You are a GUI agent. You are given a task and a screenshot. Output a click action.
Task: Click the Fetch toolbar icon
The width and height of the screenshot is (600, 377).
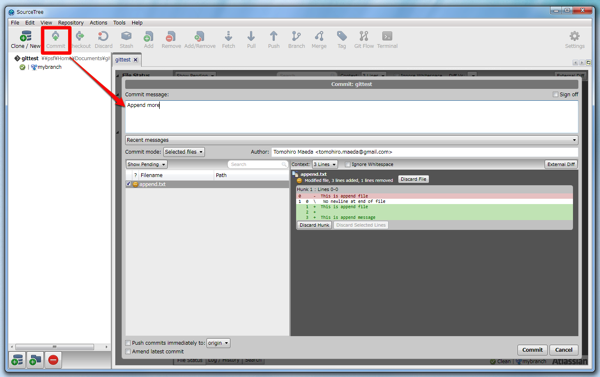[228, 39]
